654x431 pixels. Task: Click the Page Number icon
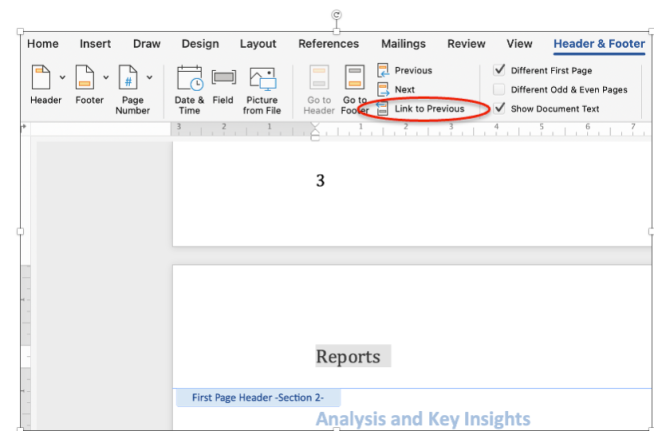point(129,78)
